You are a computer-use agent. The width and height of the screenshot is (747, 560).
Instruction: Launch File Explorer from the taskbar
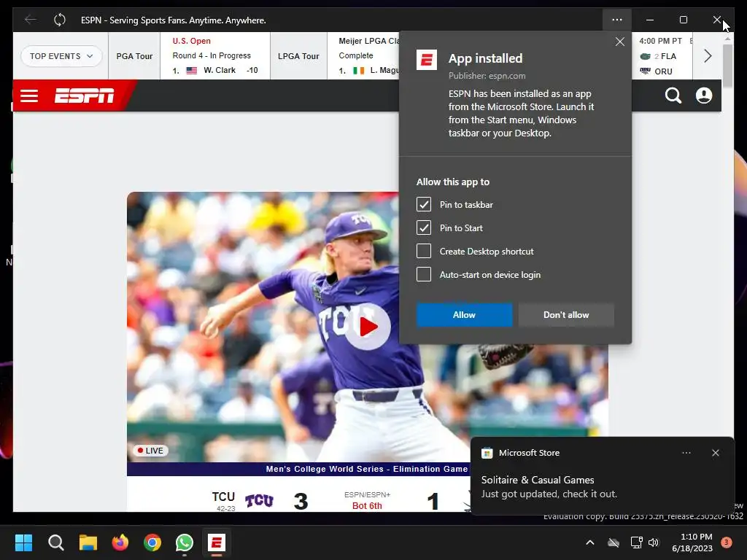click(88, 542)
